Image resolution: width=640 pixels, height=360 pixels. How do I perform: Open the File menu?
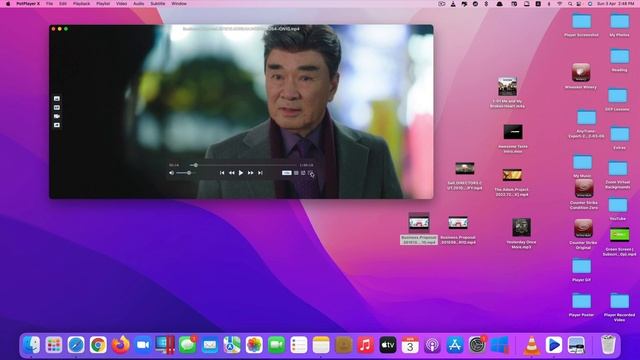click(49, 4)
